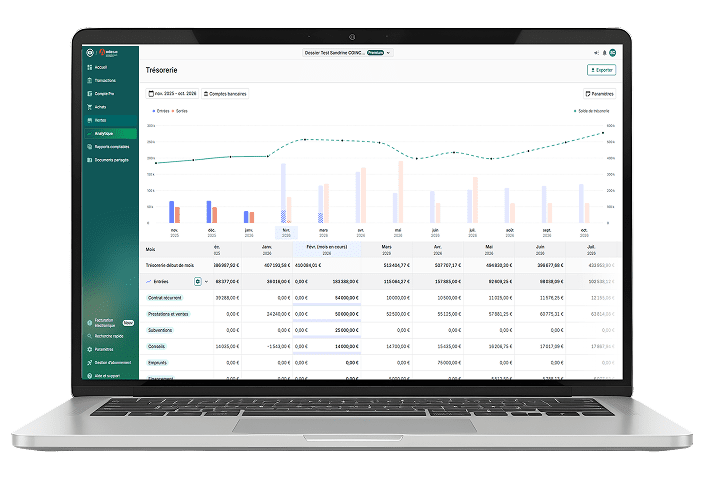701x483 pixels.
Task: Open the Compte Pro sidebar icon
Action: pos(89,93)
